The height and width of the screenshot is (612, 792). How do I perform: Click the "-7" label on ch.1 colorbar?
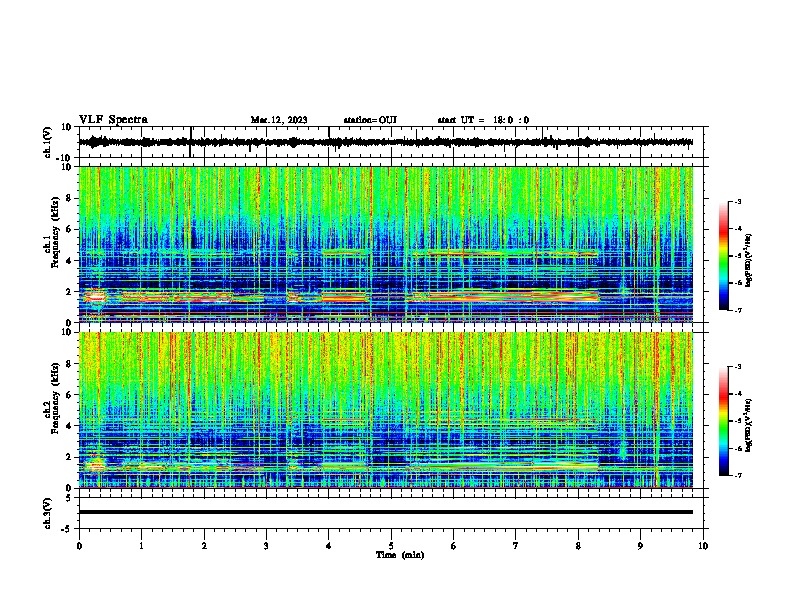[737, 311]
